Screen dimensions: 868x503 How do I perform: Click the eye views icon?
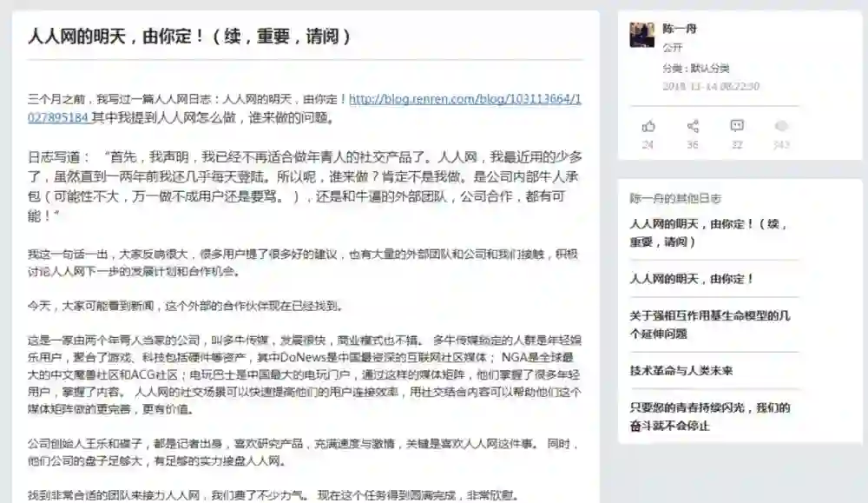tap(781, 126)
